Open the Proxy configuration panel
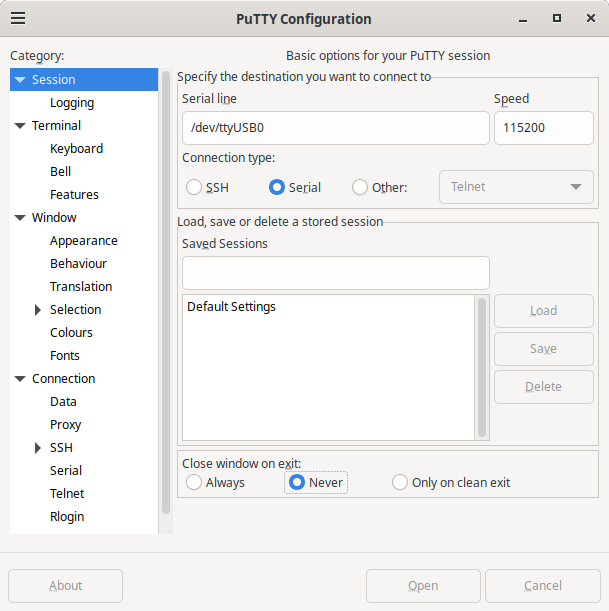Image resolution: width=609 pixels, height=611 pixels. tap(66, 425)
